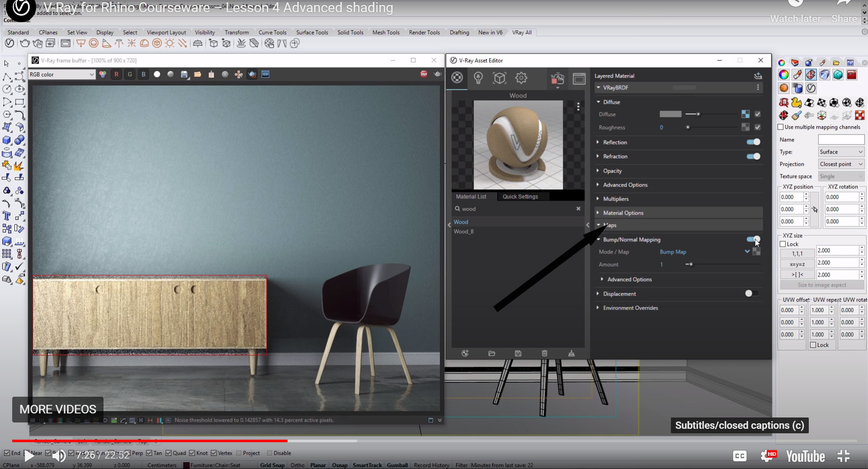Toggle Grid Snap in the status bar
Screen dimensions: 868x469
tap(272, 465)
